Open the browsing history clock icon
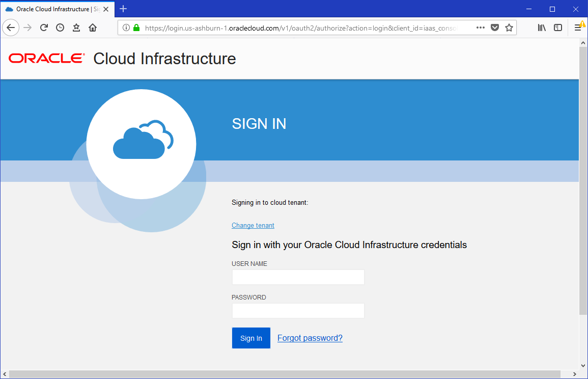588x379 pixels. (60, 28)
